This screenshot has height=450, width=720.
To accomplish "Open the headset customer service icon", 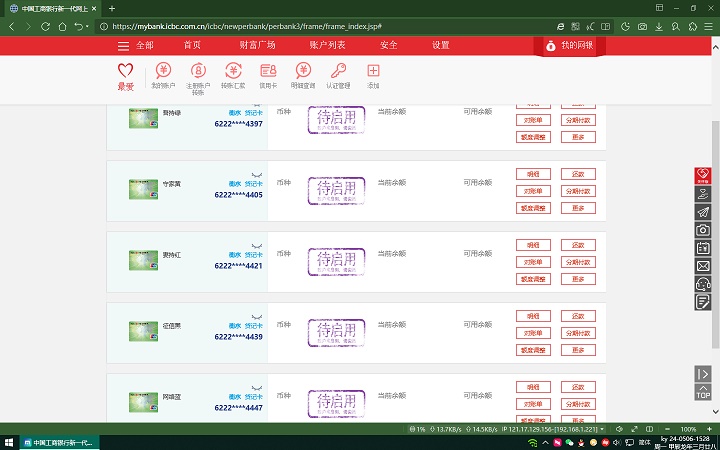I will [x=702, y=284].
